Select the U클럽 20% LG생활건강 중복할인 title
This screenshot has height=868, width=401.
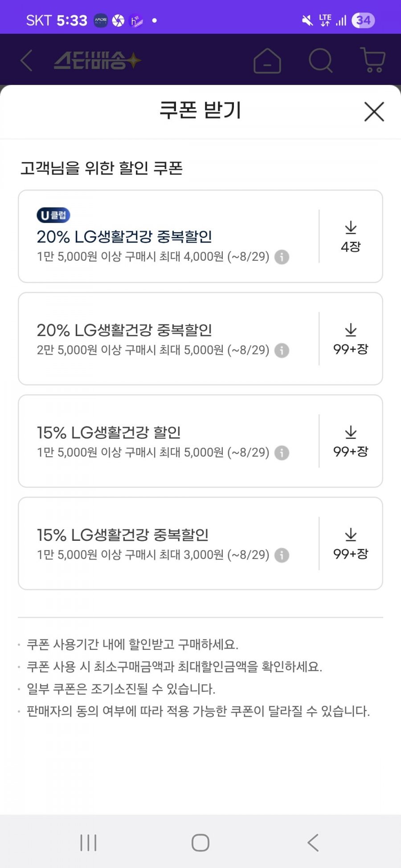124,236
